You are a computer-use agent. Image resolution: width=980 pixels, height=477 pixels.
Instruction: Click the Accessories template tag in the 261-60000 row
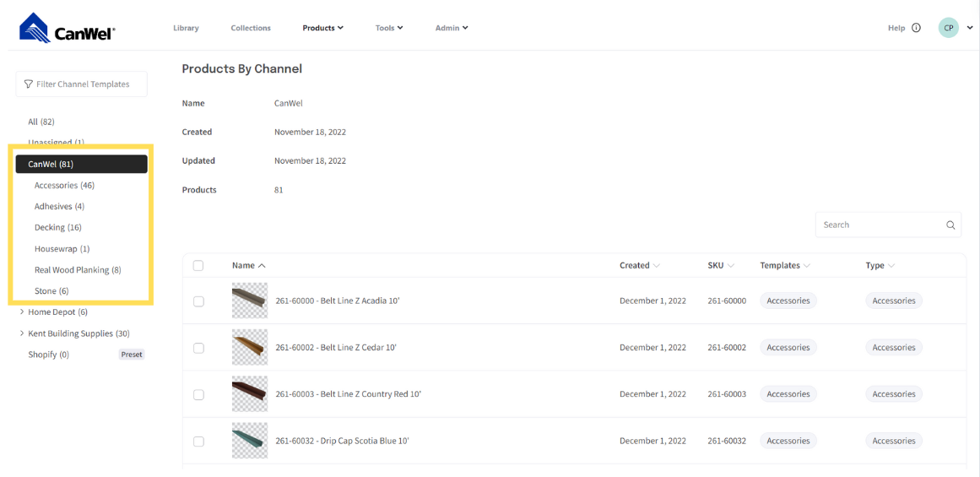pyautogui.click(x=788, y=301)
